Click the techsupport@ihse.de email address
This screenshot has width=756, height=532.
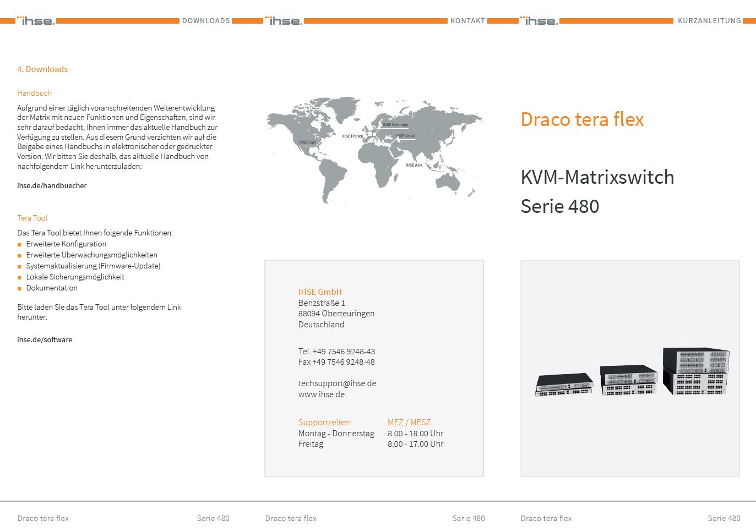point(337,383)
